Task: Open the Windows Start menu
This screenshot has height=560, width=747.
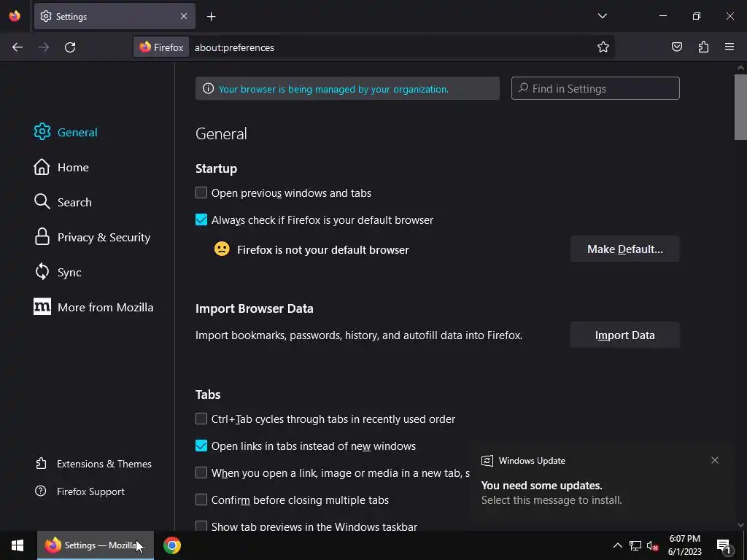Action: coord(18,545)
